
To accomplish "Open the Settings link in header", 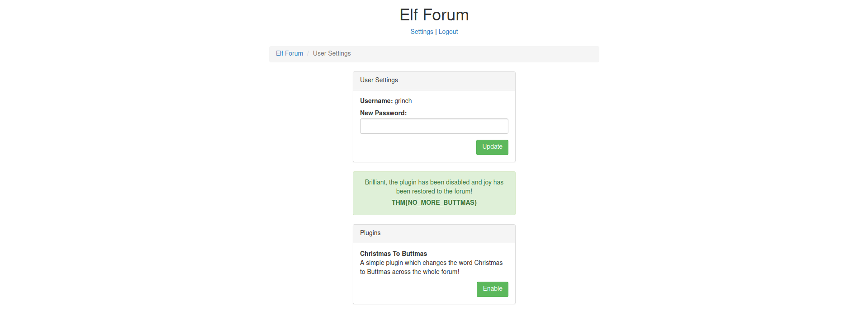I will (422, 32).
